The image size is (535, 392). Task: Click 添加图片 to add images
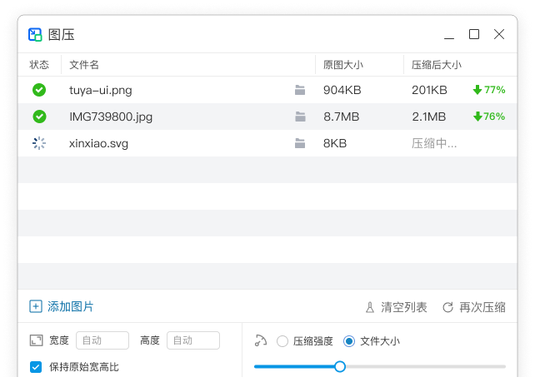(71, 306)
